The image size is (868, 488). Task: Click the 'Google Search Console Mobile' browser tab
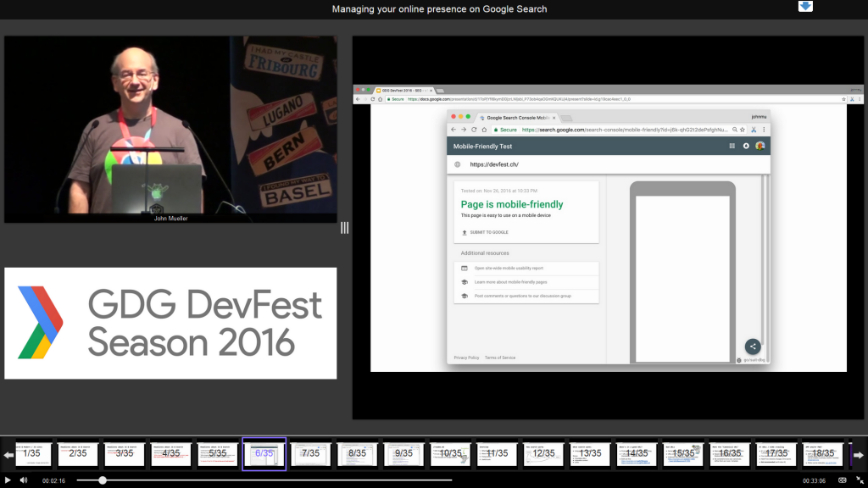(517, 118)
